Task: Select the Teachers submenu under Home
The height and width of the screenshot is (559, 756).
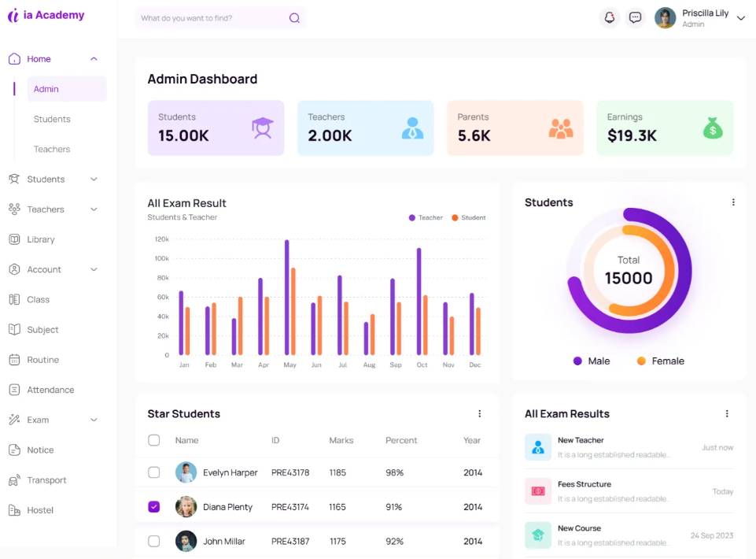Action: tap(52, 149)
